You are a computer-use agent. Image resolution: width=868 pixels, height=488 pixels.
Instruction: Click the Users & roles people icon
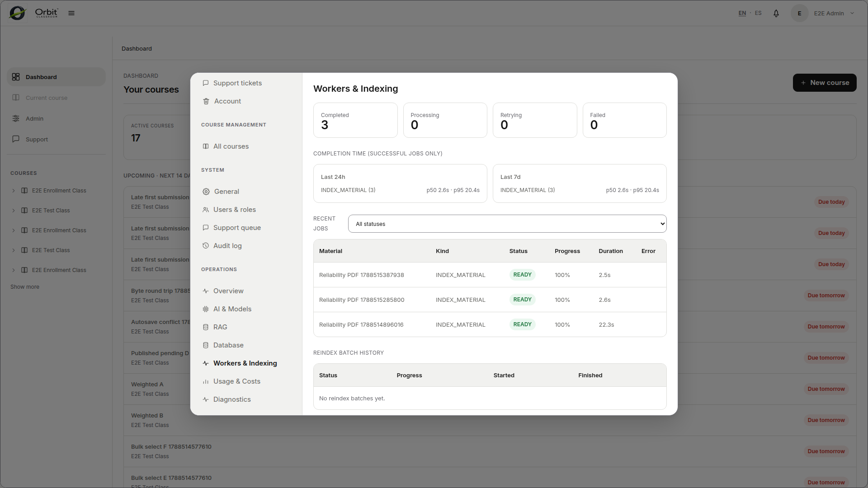coord(206,210)
